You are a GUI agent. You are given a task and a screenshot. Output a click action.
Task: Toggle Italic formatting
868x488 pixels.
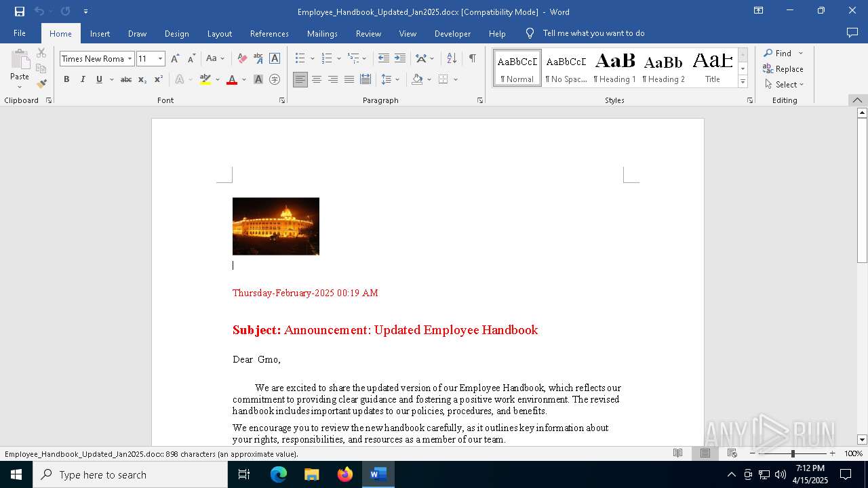click(x=83, y=79)
